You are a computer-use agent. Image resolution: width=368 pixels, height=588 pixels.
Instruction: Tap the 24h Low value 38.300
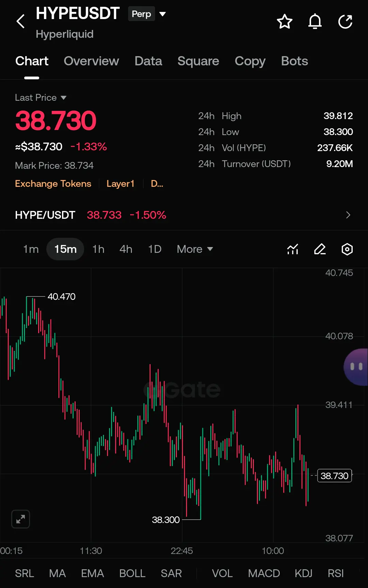point(338,132)
